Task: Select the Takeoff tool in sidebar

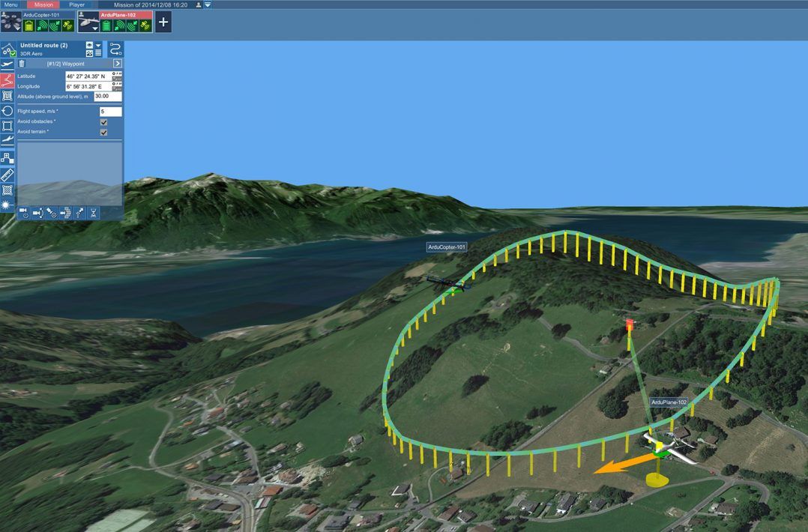Action: coord(7,65)
